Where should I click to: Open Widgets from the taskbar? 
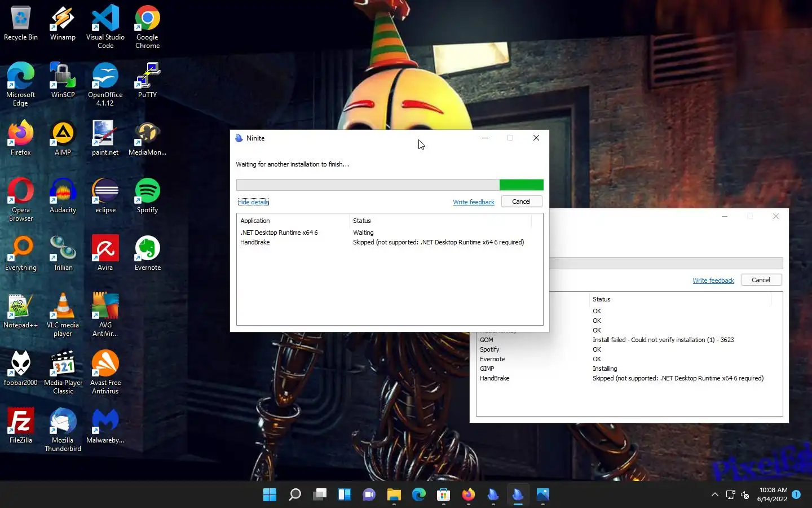(x=345, y=495)
